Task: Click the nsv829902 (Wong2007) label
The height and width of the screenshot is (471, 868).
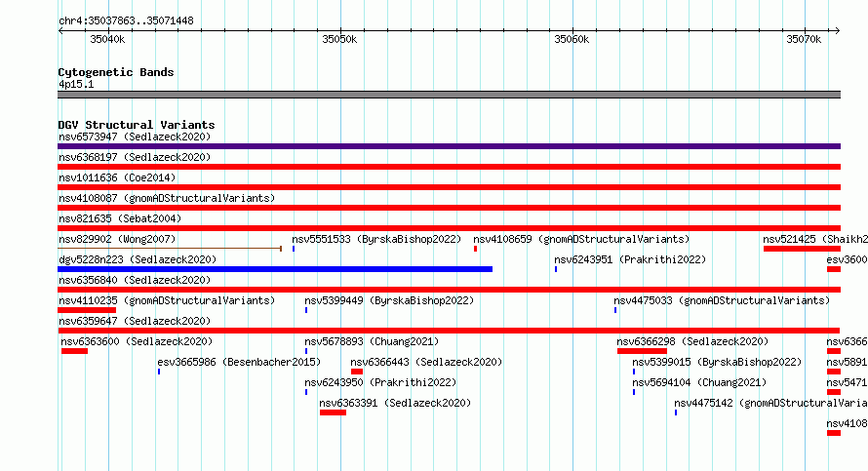Action: [x=117, y=239]
